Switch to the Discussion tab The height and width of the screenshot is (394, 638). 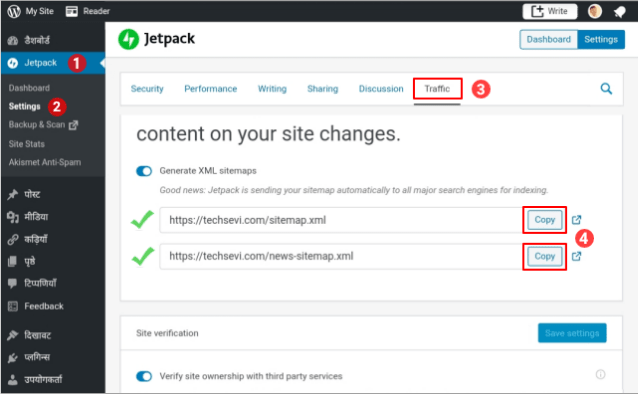[381, 89]
